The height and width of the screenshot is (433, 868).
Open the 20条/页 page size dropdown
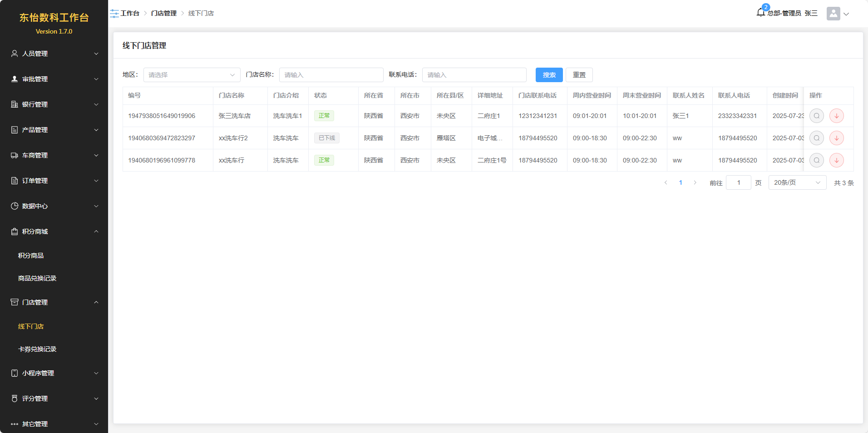tap(797, 182)
